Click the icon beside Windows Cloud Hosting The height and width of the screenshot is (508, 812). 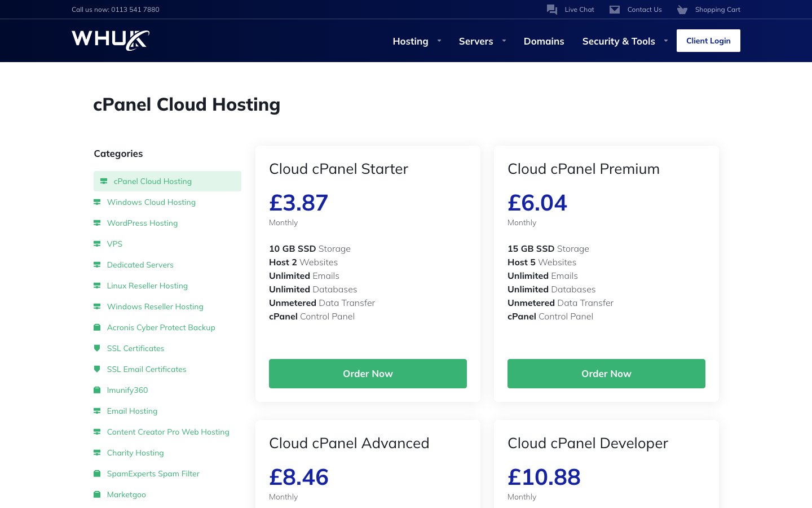(x=97, y=202)
